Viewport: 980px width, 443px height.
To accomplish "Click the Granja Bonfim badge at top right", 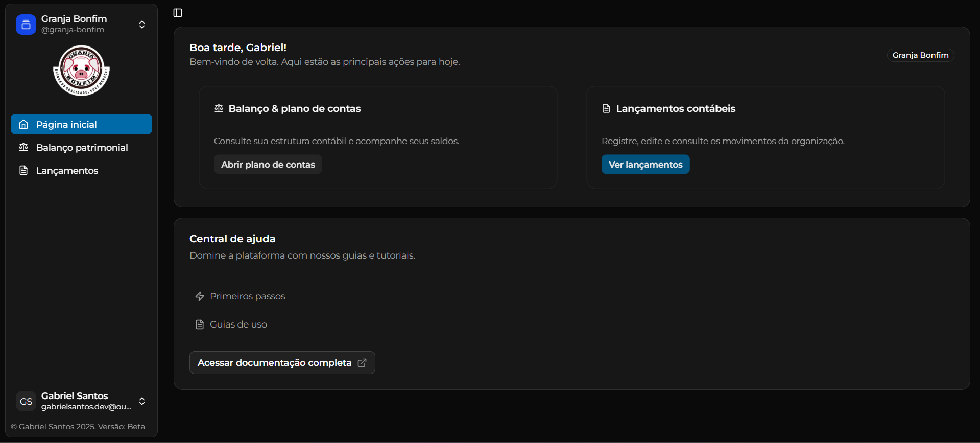I will (x=920, y=55).
